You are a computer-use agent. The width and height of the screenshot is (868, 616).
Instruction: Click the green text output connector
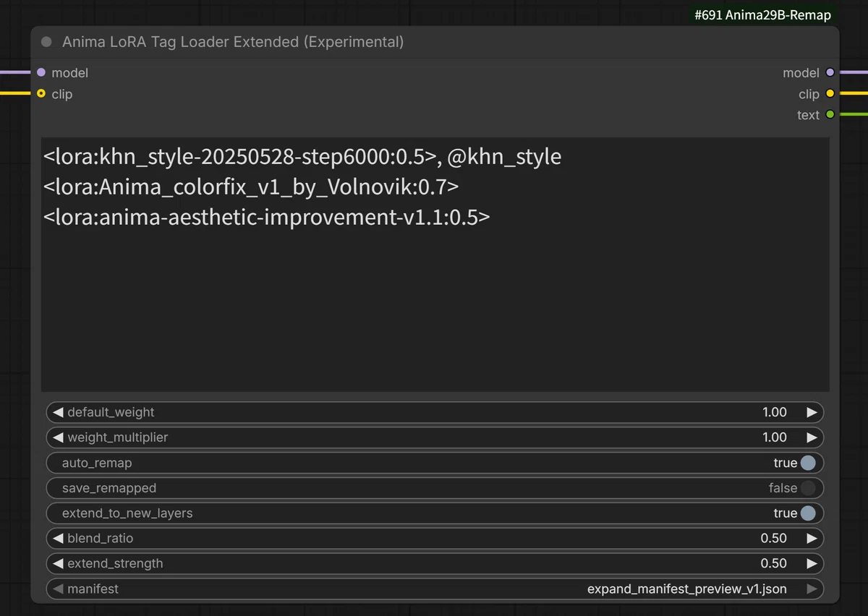tap(830, 114)
